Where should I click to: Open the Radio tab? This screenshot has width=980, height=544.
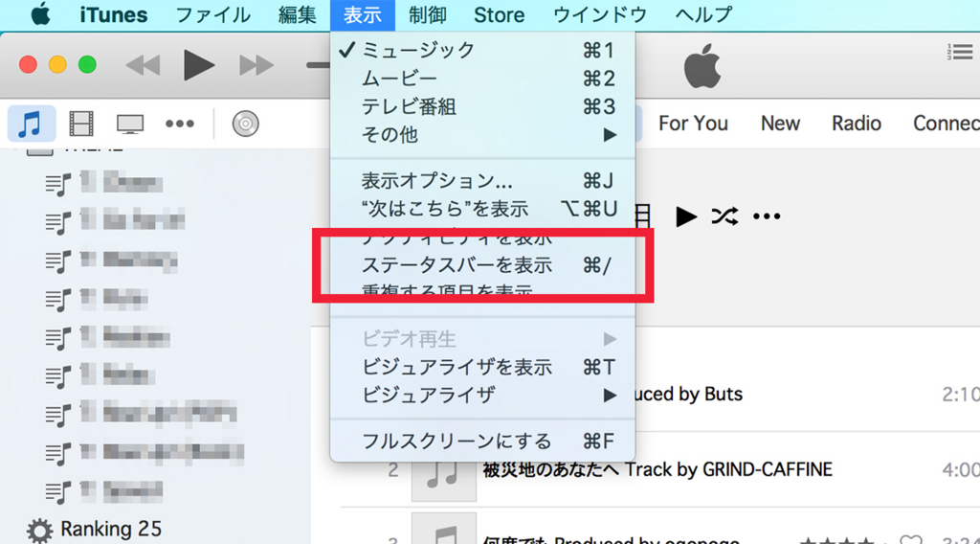857,124
